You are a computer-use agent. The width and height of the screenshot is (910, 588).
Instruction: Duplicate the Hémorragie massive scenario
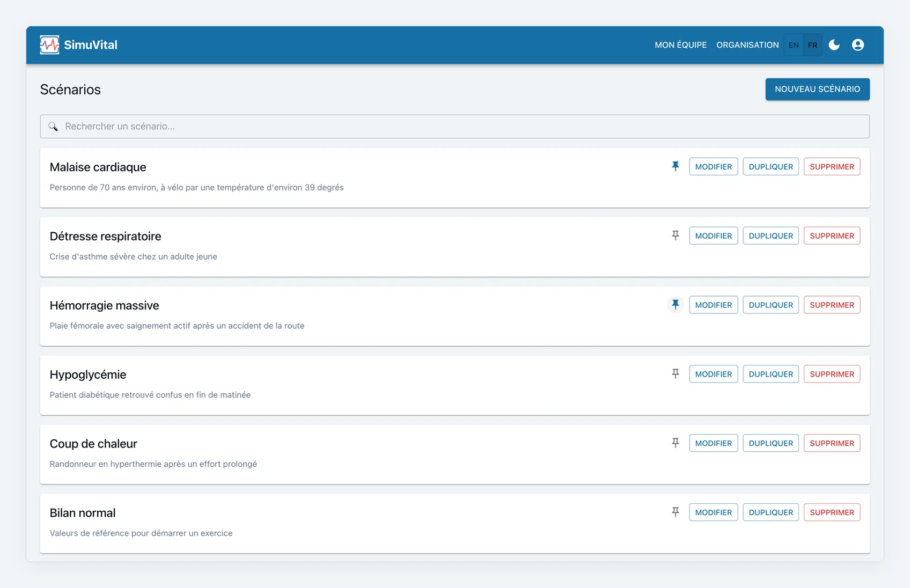770,305
